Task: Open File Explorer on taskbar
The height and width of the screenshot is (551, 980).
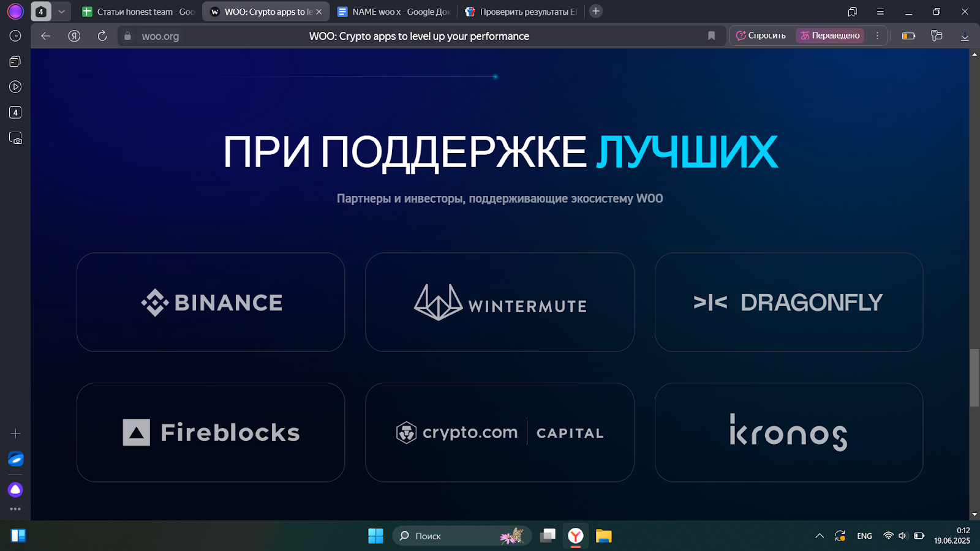Action: point(604,536)
